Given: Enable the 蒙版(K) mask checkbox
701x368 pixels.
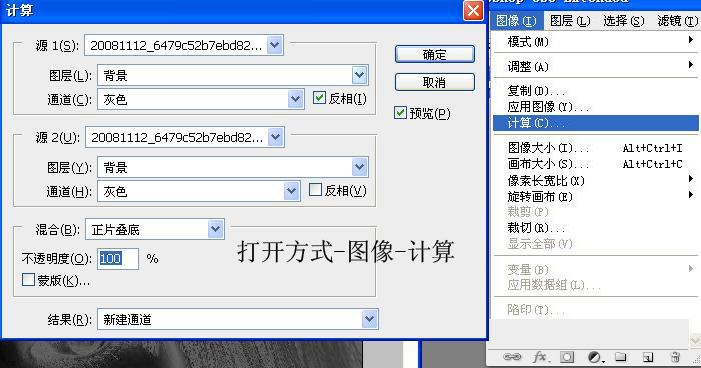Looking at the screenshot, I should pos(28,280).
